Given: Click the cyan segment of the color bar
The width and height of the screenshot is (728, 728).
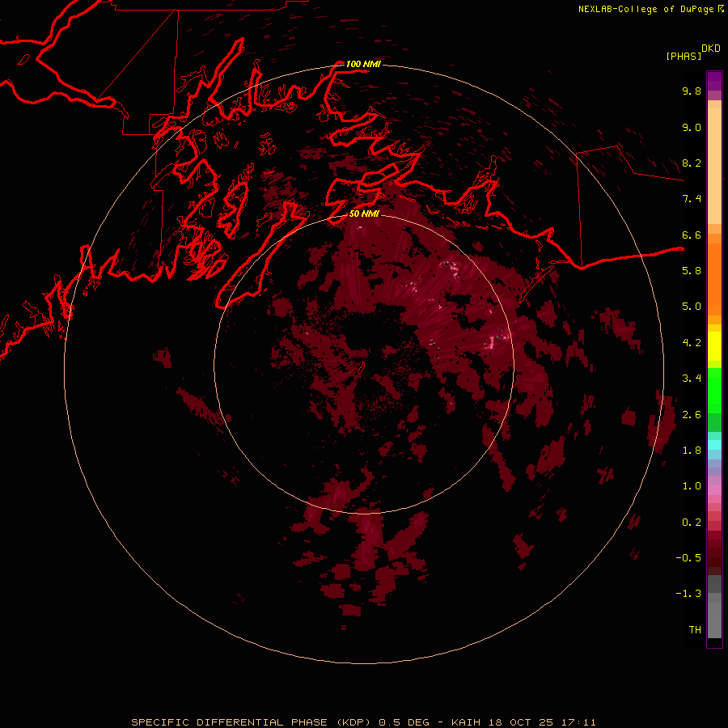Looking at the screenshot, I should (x=714, y=445).
